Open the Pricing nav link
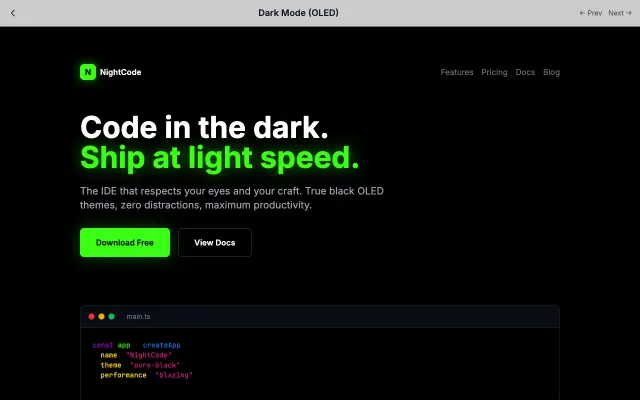 (494, 72)
